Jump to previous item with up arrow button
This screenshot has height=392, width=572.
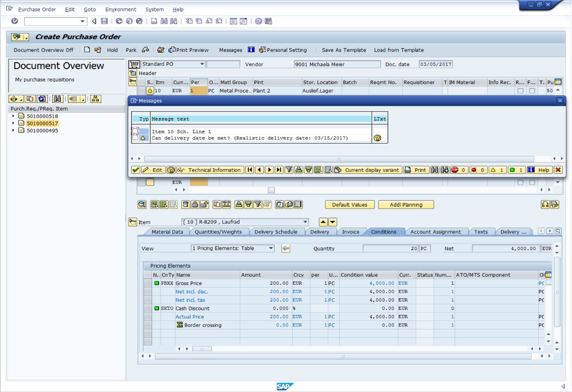coord(323,222)
